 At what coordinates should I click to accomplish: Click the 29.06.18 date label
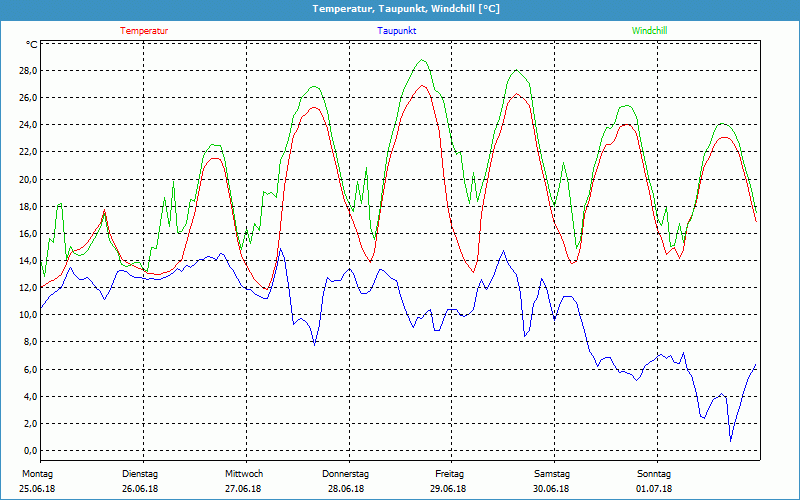[x=447, y=489]
